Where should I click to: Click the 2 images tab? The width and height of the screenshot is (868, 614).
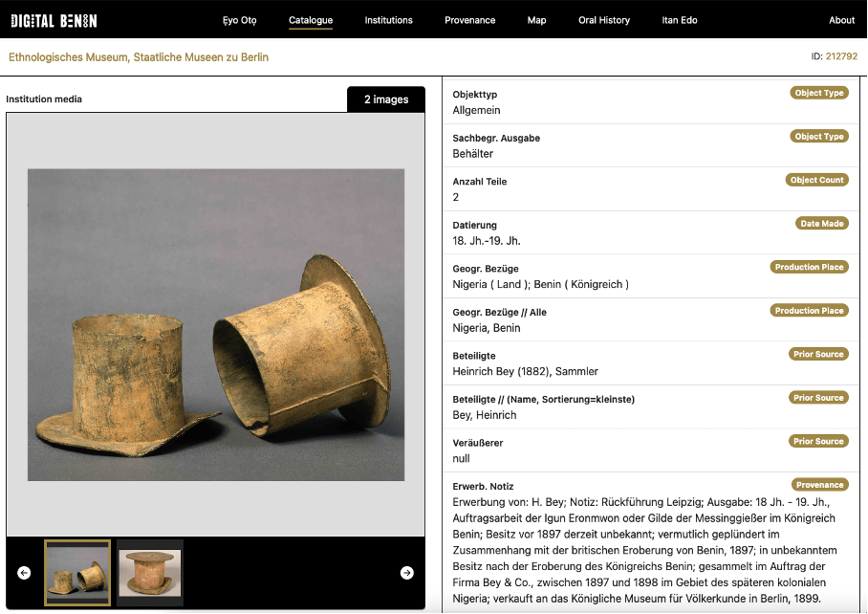tap(385, 99)
